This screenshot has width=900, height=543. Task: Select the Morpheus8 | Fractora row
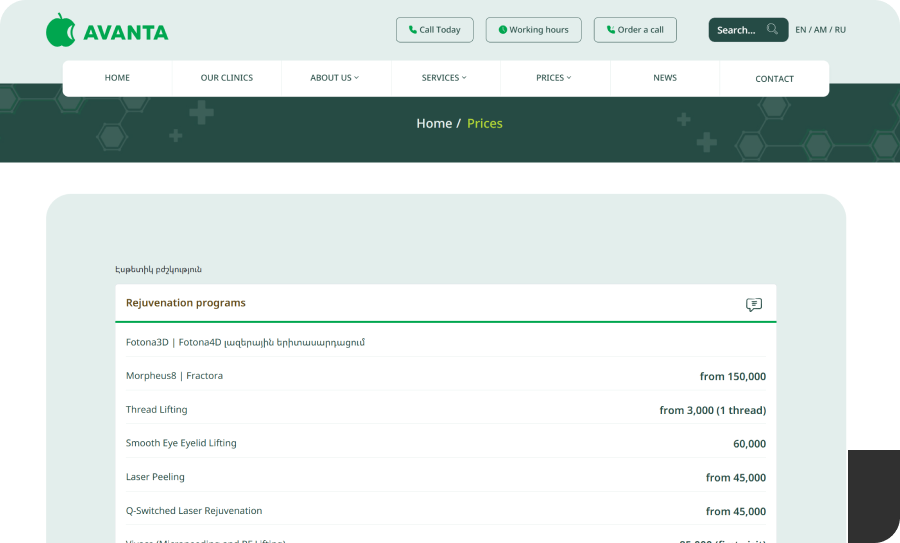click(445, 376)
